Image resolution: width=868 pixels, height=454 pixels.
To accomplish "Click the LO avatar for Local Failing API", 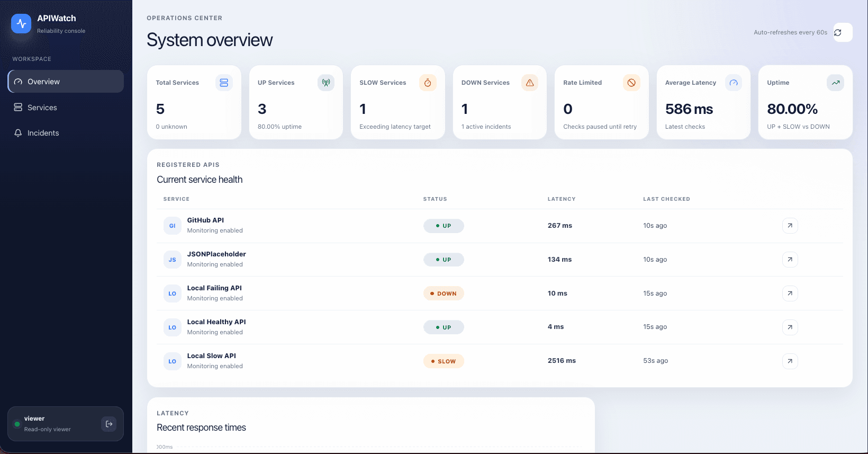I will click(x=172, y=293).
